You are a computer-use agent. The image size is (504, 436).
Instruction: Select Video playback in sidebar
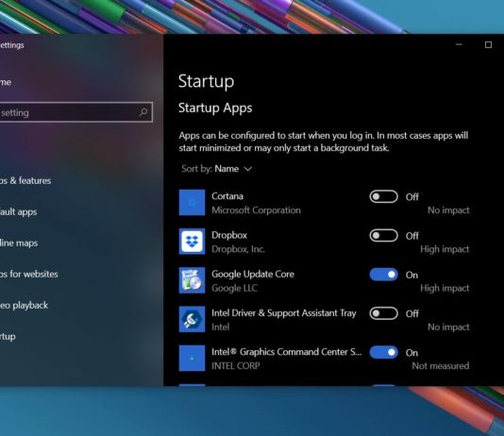pyautogui.click(x=24, y=305)
